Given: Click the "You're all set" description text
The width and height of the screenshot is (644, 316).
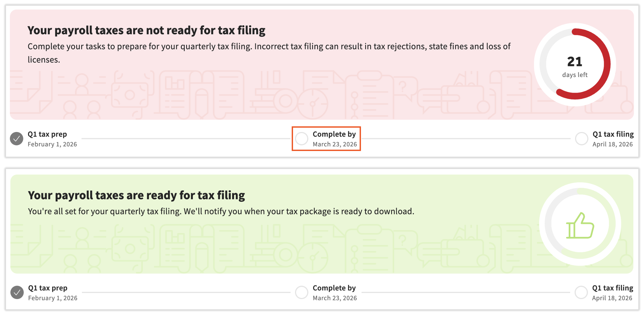Looking at the screenshot, I should tap(221, 212).
